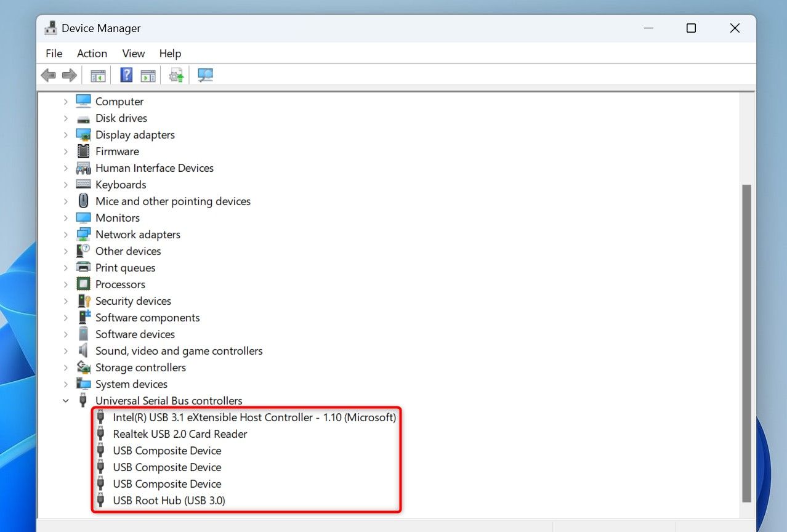Click the Back arrow toolbar icon
787x532 pixels.
[48, 75]
